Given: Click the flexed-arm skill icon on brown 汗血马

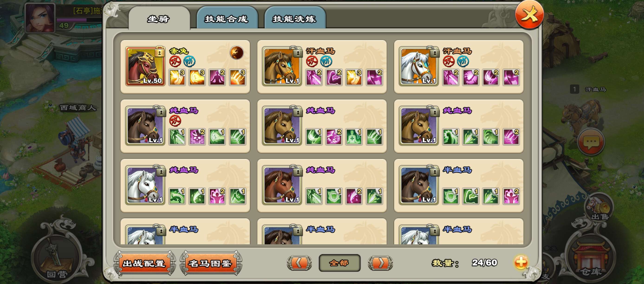Looking at the screenshot, I should [334, 77].
